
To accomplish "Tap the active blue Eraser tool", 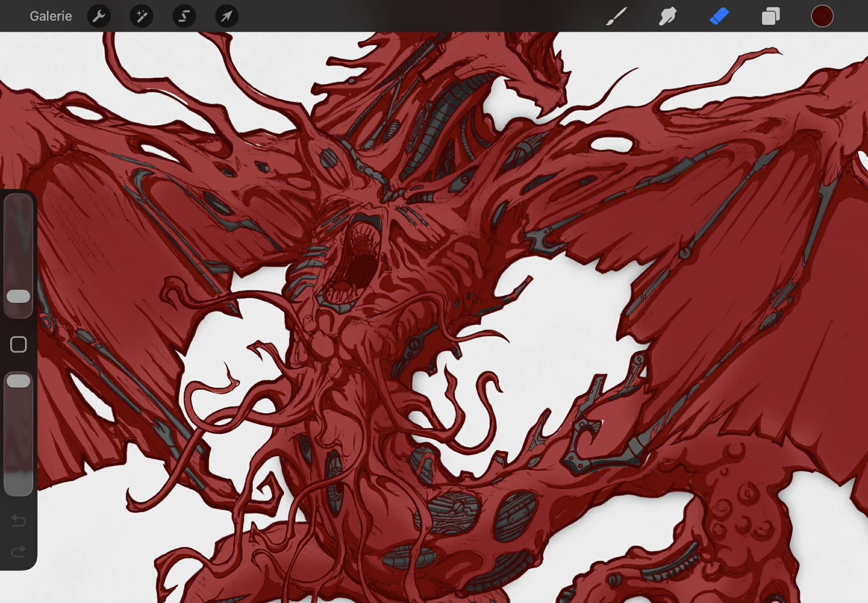I will coord(719,16).
